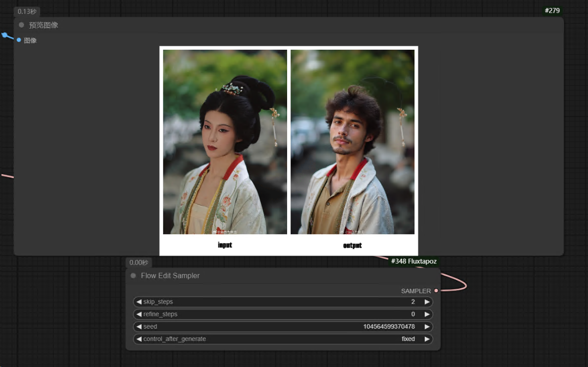The image size is (588, 367).
Task: Select next control_after_generate option with right arrow
Action: coord(427,339)
